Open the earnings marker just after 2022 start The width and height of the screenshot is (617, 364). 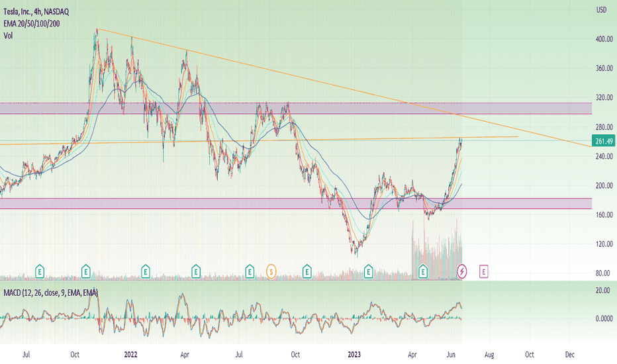[146, 271]
